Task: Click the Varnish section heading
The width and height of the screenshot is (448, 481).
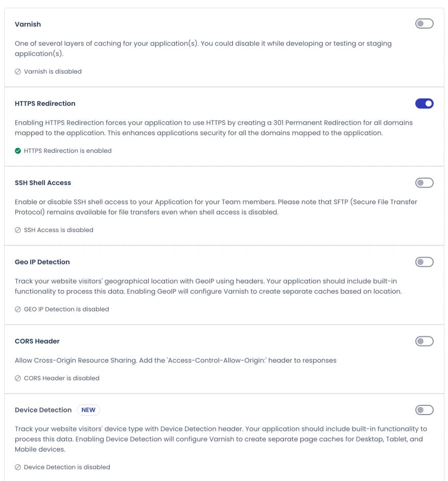Action: point(28,24)
